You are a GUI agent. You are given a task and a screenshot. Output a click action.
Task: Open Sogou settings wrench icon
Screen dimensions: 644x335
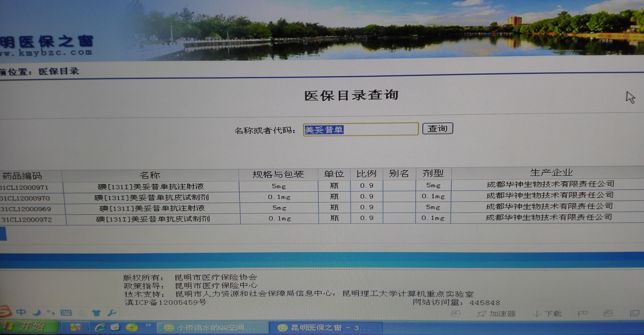[x=112, y=313]
